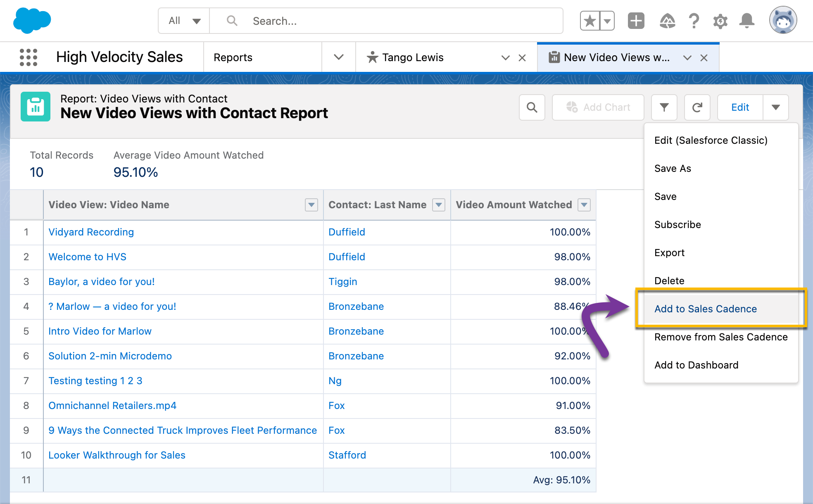
Task: Toggle the Edit button's more actions arrow
Action: (x=776, y=107)
